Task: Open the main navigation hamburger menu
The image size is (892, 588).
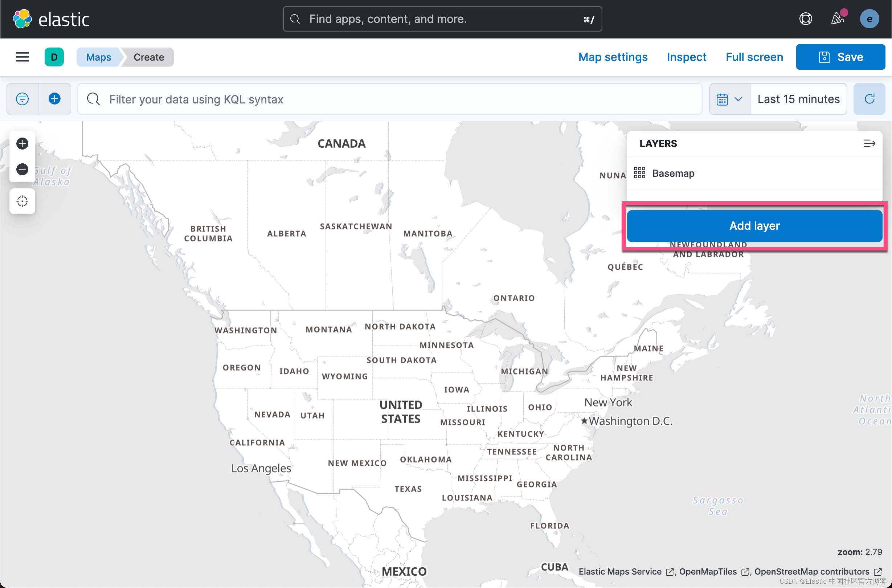Action: [22, 57]
